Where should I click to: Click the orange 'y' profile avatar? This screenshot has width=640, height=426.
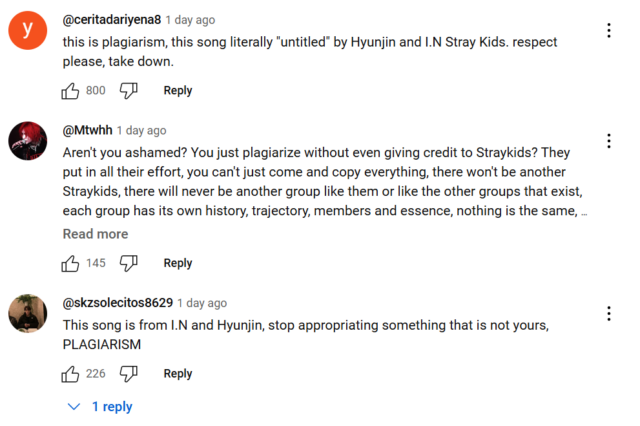click(x=27, y=31)
